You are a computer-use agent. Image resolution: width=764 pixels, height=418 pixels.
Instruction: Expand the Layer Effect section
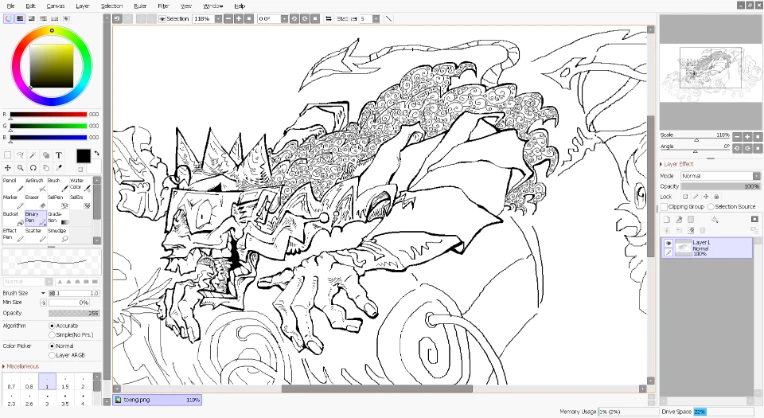click(677, 164)
